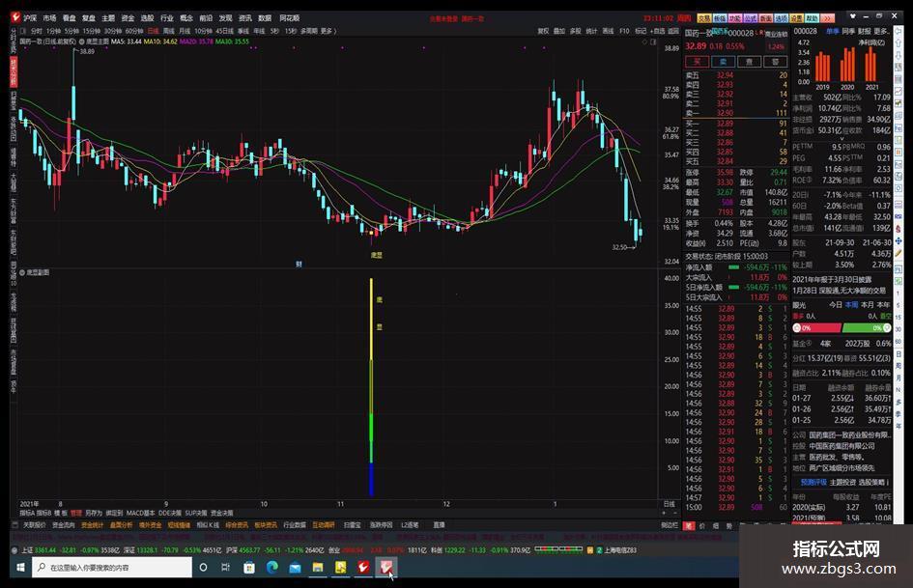The height and width of the screenshot is (588, 913).
Task: Open Microsoft Store from taskbar
Action: (x=249, y=567)
